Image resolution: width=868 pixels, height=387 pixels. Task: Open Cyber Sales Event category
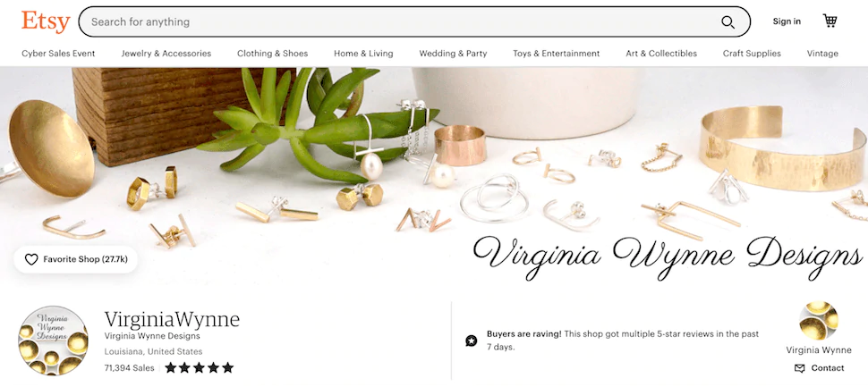tap(58, 54)
